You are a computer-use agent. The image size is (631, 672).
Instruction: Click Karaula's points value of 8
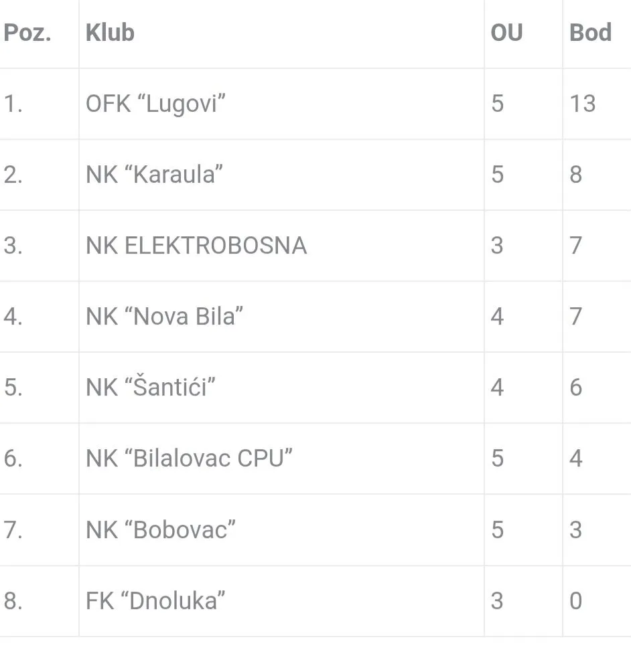point(575,175)
